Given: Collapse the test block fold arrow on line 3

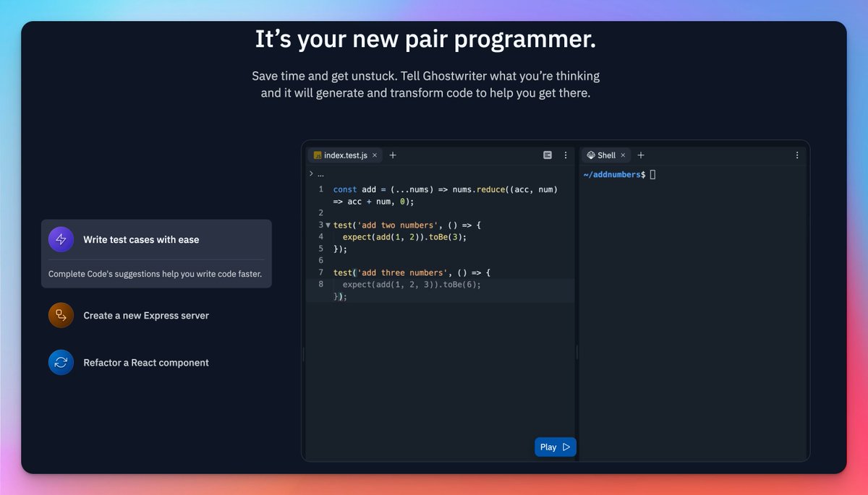Looking at the screenshot, I should (328, 225).
